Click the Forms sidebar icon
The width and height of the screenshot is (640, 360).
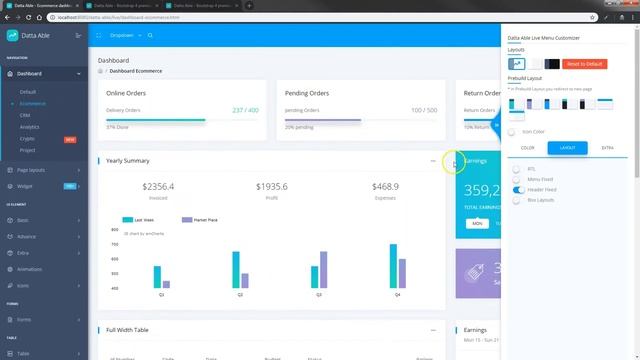click(10, 320)
